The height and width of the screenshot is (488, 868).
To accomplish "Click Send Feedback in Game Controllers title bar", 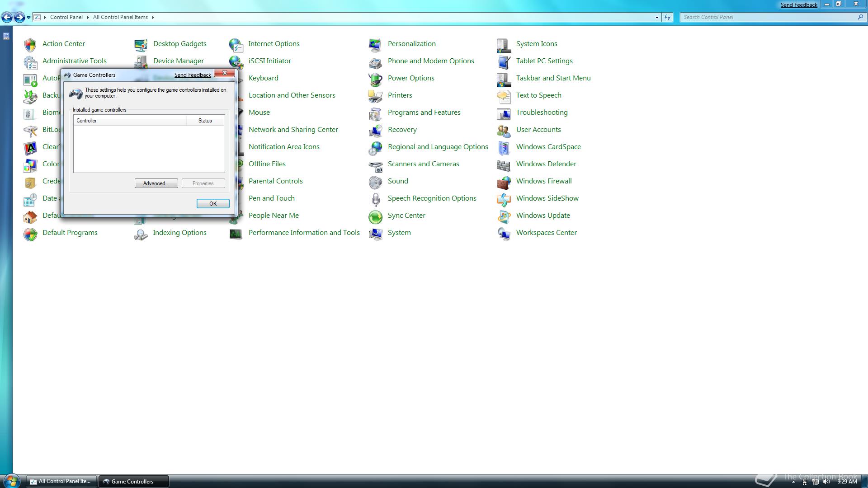I will pyautogui.click(x=193, y=75).
